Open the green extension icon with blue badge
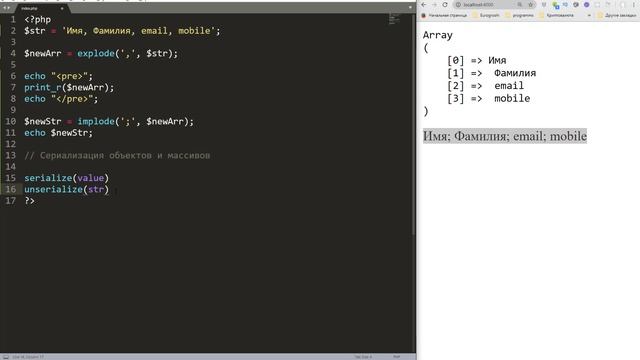 click(x=556, y=5)
